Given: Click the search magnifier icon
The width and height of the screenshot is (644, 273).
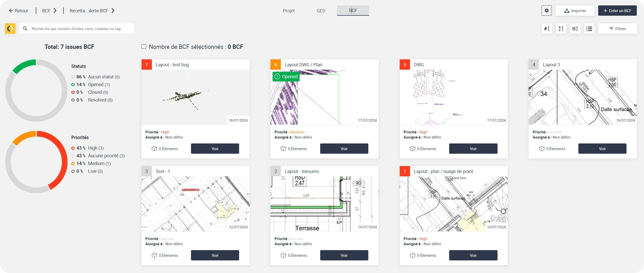Looking at the screenshot, I should pyautogui.click(x=25, y=29).
